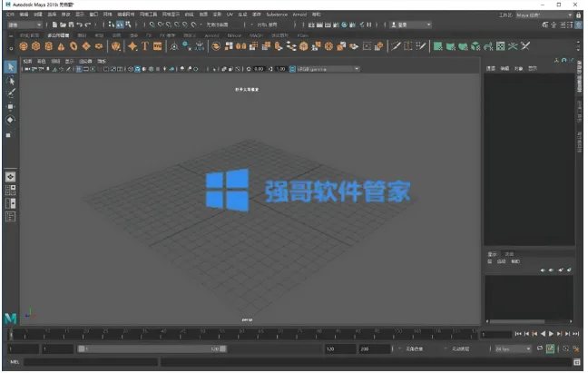Open the script editor icon bottom right

577,362
